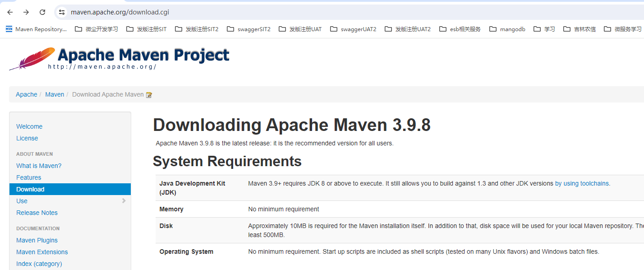Click the browser Forward arrow
The image size is (644, 270).
(x=26, y=12)
